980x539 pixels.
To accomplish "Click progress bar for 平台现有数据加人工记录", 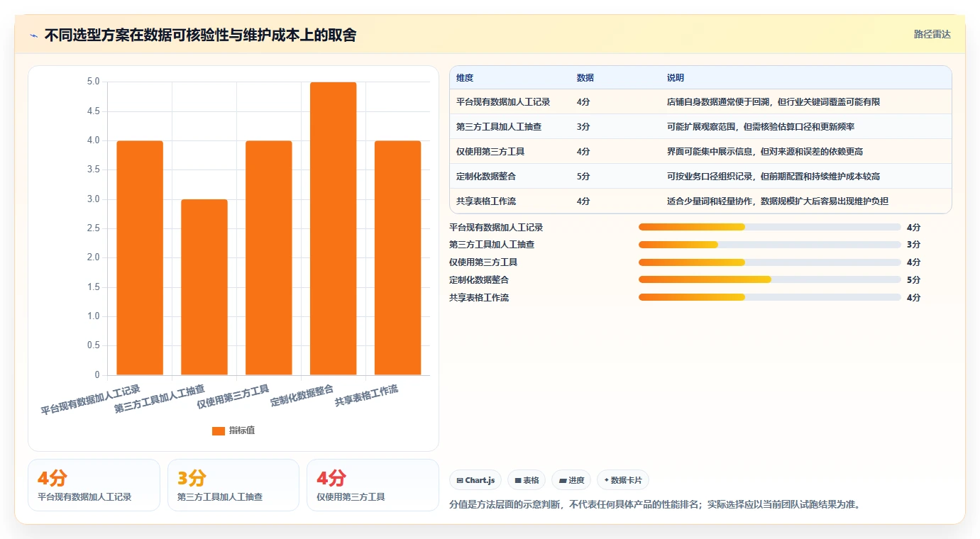I will click(x=770, y=227).
